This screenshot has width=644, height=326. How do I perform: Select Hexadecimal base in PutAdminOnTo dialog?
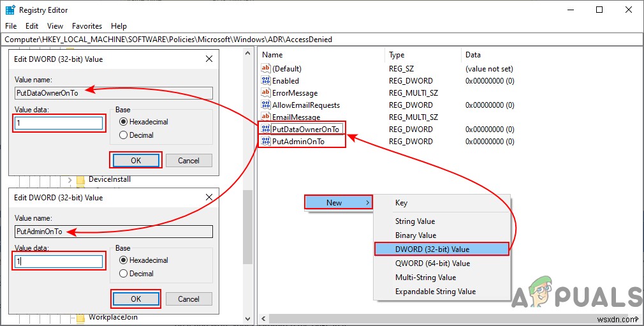(x=123, y=260)
